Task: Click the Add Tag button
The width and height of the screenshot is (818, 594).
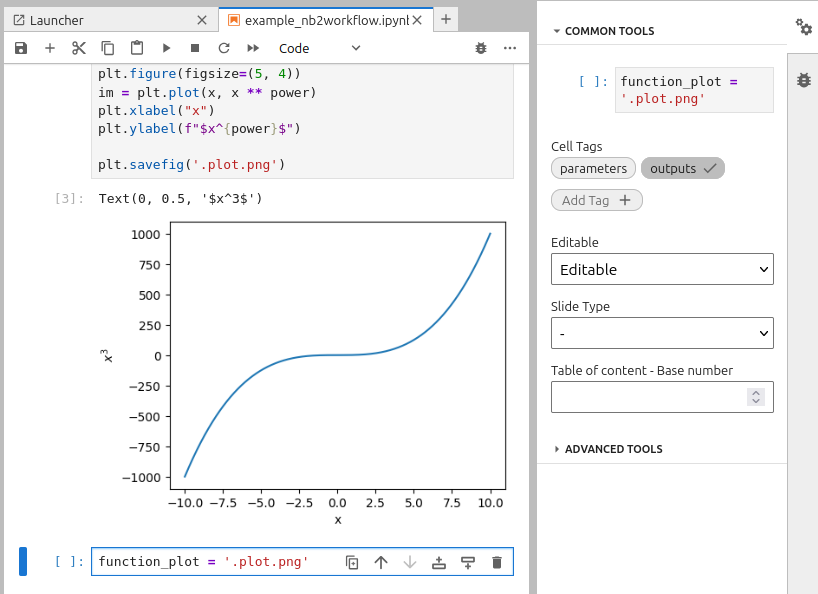Action: [x=596, y=200]
